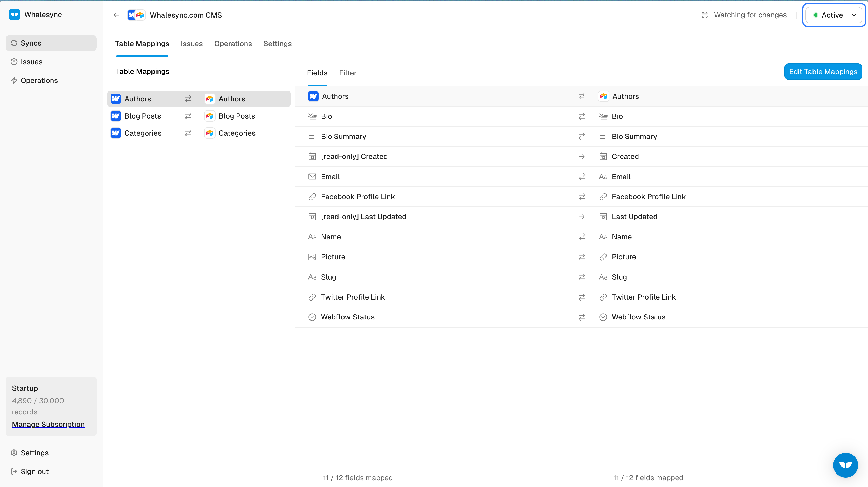The image size is (868, 487).
Task: Click the Airtable icon in the Authors fields header
Action: [x=603, y=96]
